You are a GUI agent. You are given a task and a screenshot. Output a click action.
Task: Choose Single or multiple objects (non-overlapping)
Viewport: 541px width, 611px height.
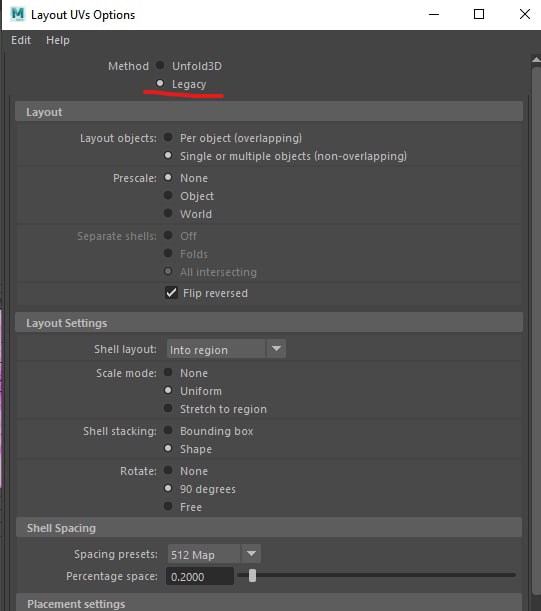pos(168,155)
